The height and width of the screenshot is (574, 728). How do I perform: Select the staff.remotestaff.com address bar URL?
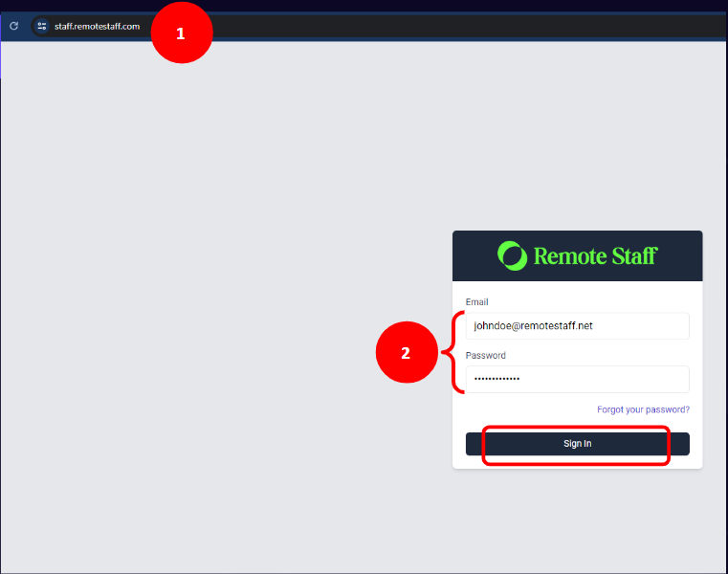pos(97,27)
